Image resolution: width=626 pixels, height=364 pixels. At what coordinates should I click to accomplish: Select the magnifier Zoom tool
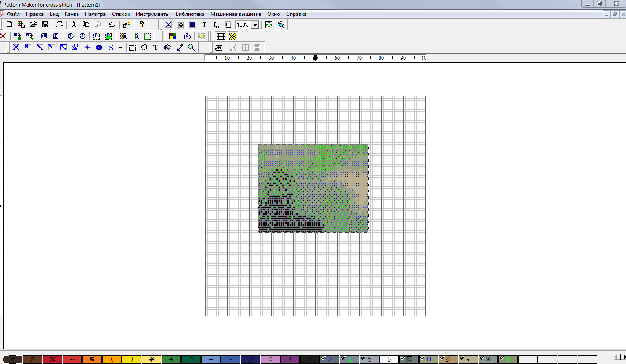[x=191, y=48]
